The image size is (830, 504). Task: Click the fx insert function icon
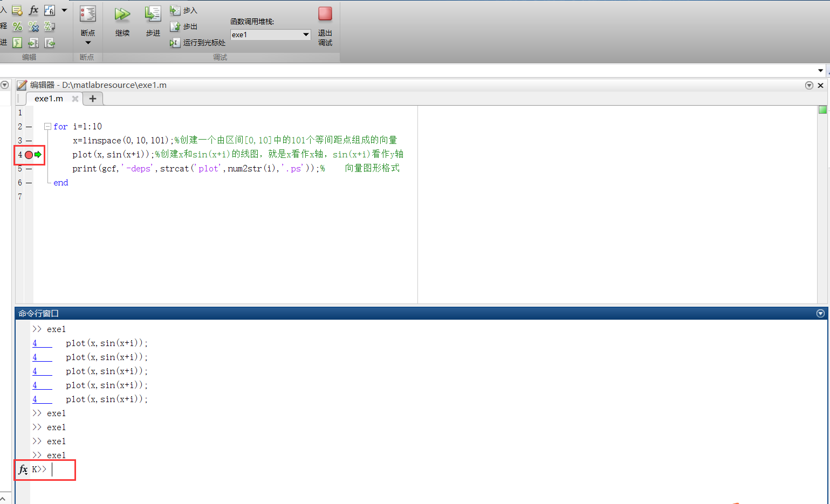[33, 10]
